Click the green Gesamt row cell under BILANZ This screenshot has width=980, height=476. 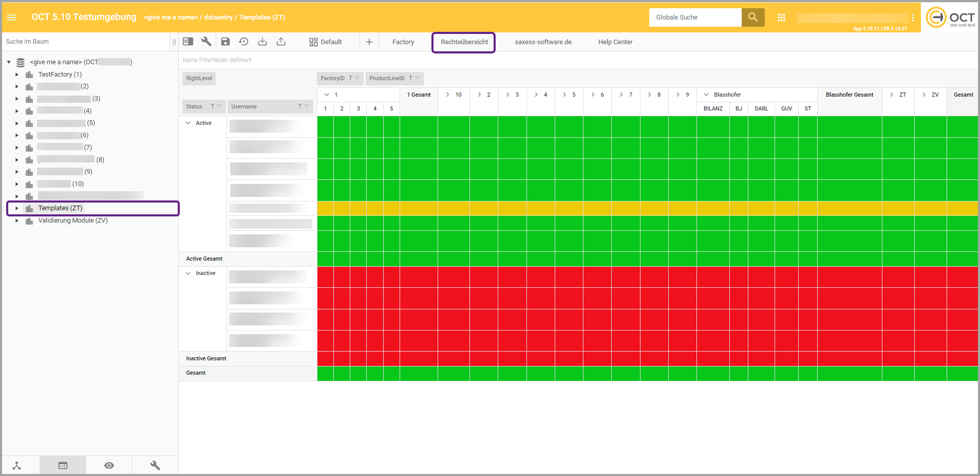click(x=713, y=373)
